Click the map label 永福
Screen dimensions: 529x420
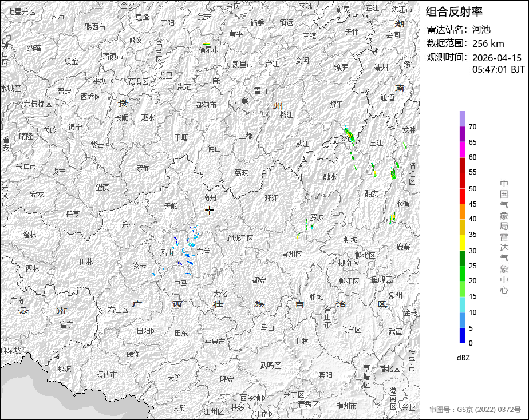(x=402, y=203)
